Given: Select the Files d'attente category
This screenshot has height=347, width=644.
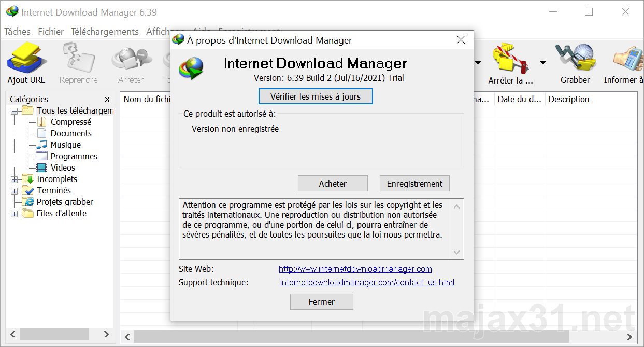Looking at the screenshot, I should (x=62, y=213).
